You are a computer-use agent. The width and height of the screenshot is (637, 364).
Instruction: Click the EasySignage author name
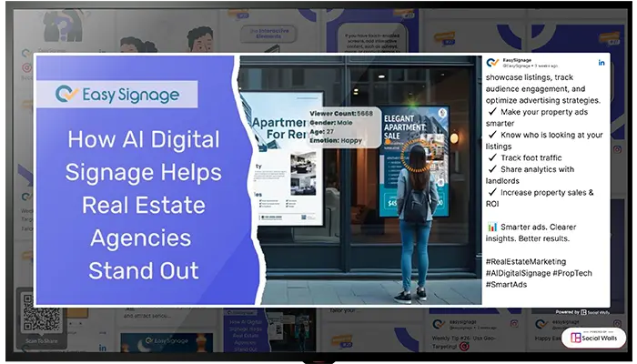517,60
